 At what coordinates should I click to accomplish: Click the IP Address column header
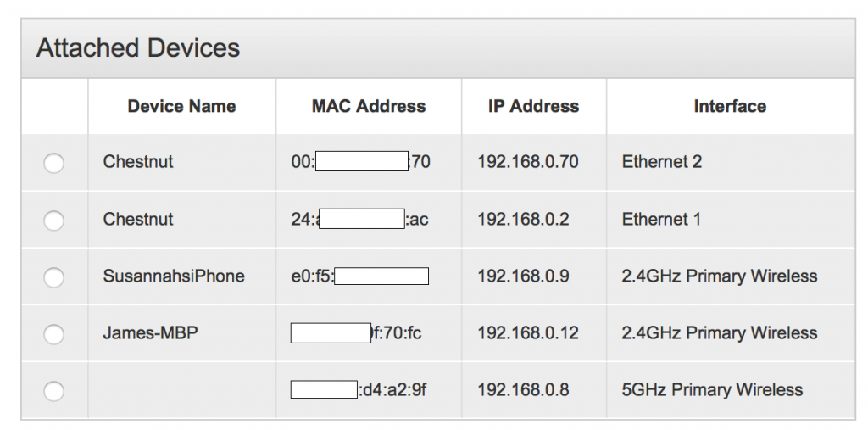pos(533,107)
